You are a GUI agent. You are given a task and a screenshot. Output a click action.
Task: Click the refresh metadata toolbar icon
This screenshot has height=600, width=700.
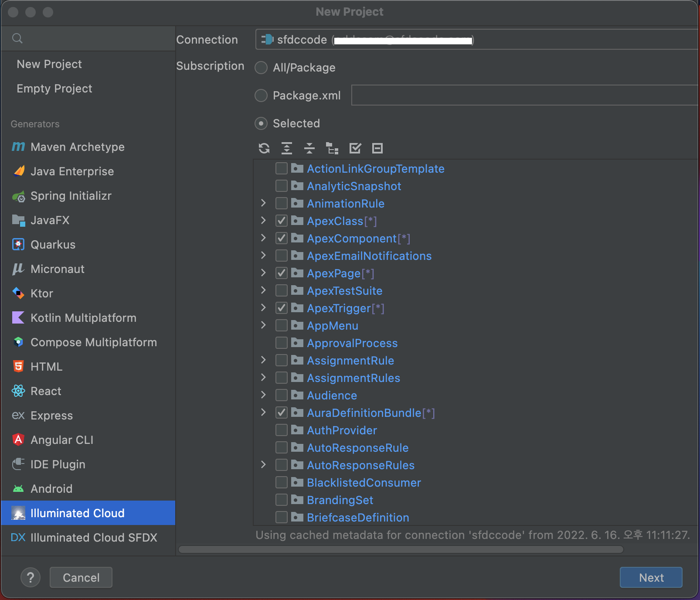coord(264,148)
